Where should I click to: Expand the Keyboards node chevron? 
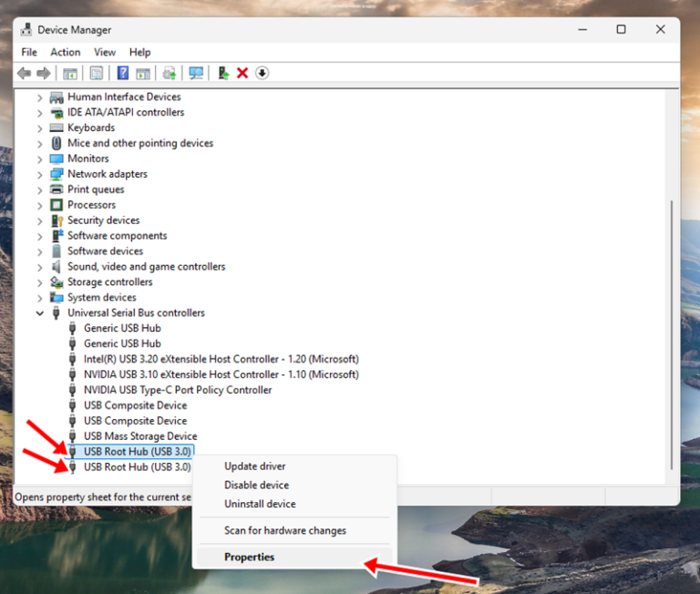tap(40, 128)
